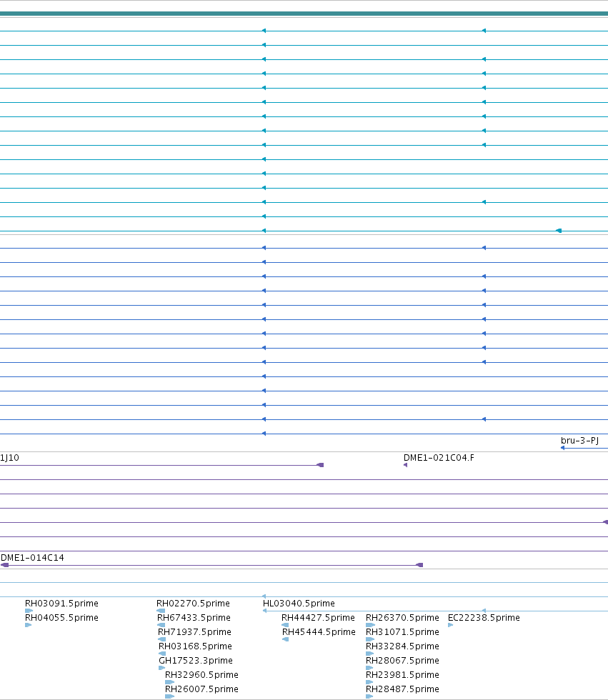The width and height of the screenshot is (608, 700).
Task: Click the RH28487.5prime label
Action: 402,689
